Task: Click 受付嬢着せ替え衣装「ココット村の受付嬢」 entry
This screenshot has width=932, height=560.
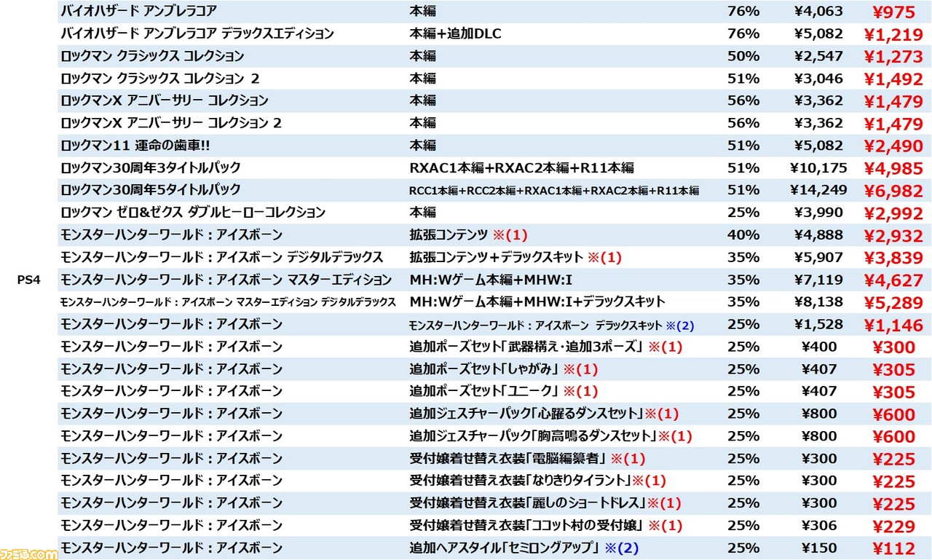Action: coord(545,526)
